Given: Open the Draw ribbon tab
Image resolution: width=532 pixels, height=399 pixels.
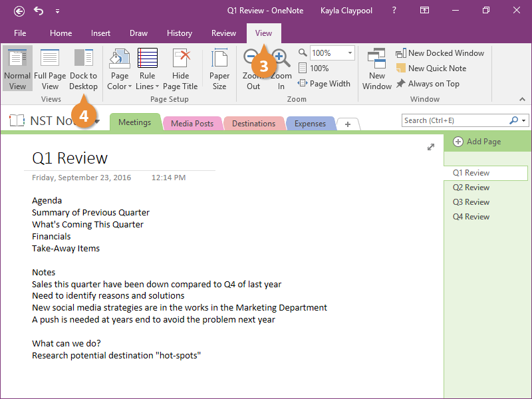Looking at the screenshot, I should pyautogui.click(x=138, y=33).
